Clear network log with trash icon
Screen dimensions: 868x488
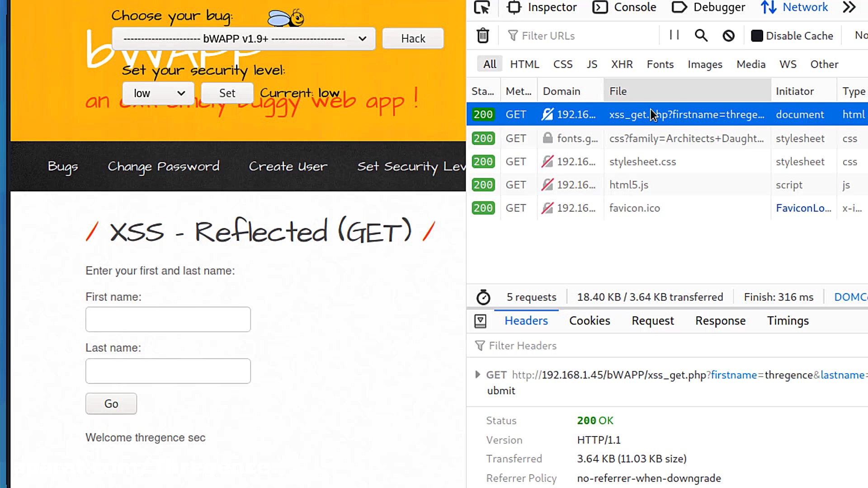[x=483, y=36]
